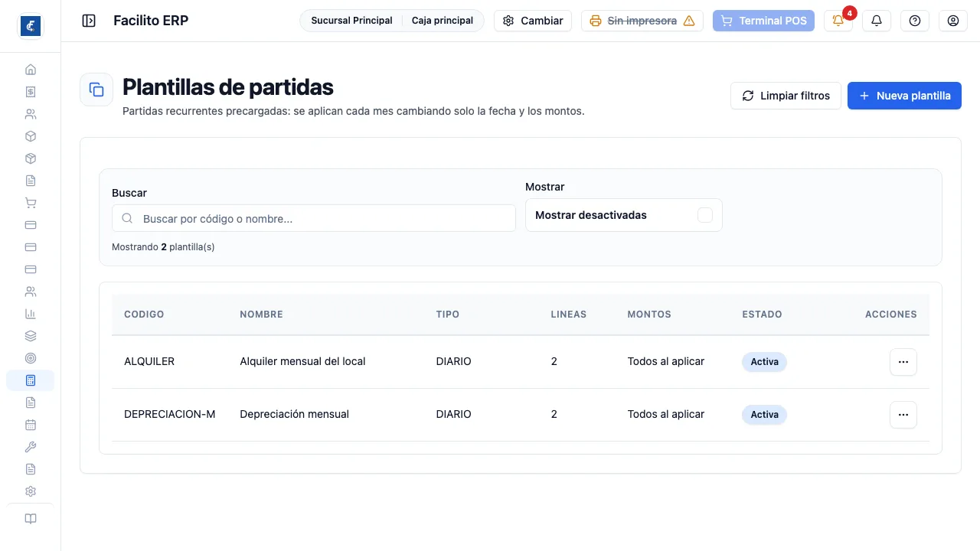
Task: Open settings gear at the sidebar bottom
Action: [x=31, y=491]
